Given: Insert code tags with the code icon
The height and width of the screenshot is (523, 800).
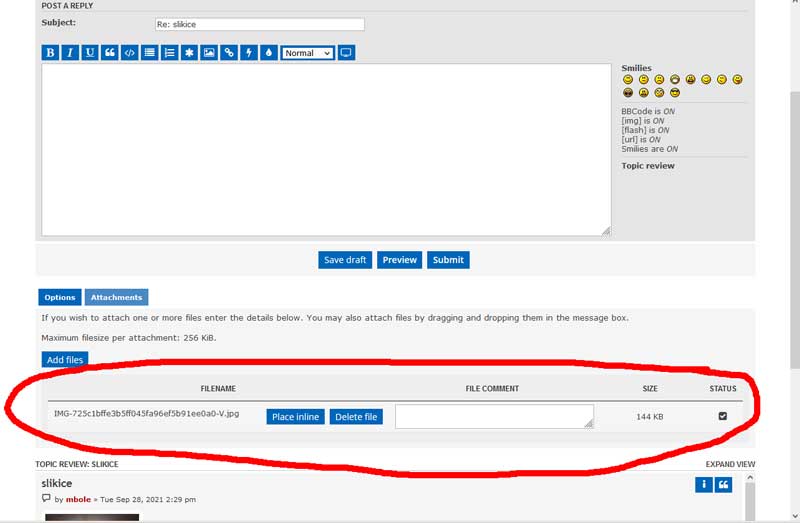Looking at the screenshot, I should [130, 53].
